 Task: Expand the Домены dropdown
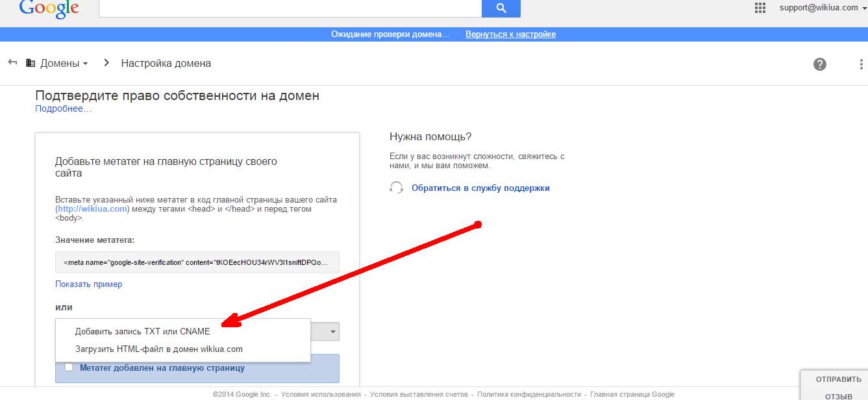(x=64, y=64)
